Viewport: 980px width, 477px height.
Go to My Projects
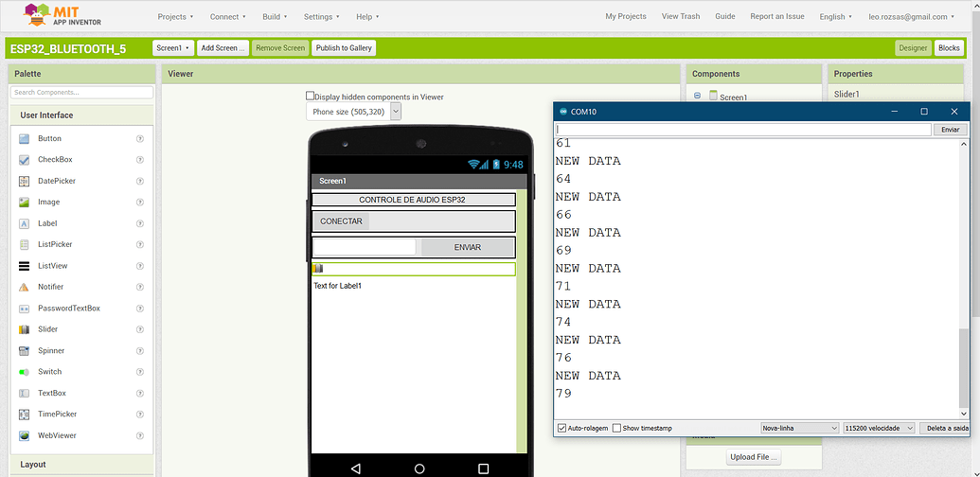point(626,17)
